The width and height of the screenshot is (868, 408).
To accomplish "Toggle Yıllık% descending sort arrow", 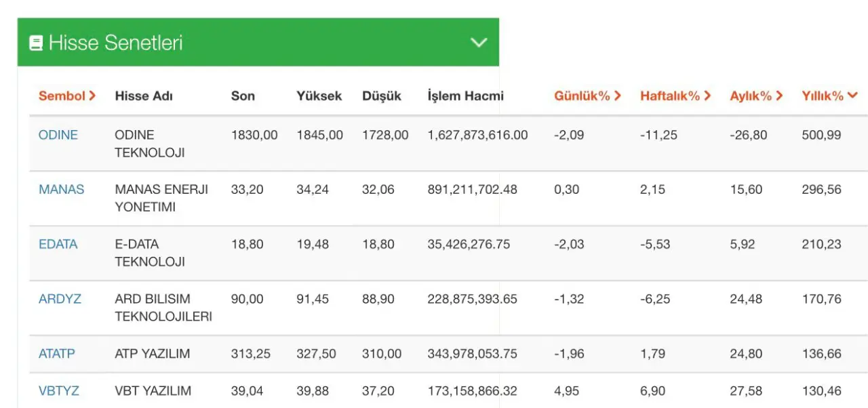I will 852,96.
